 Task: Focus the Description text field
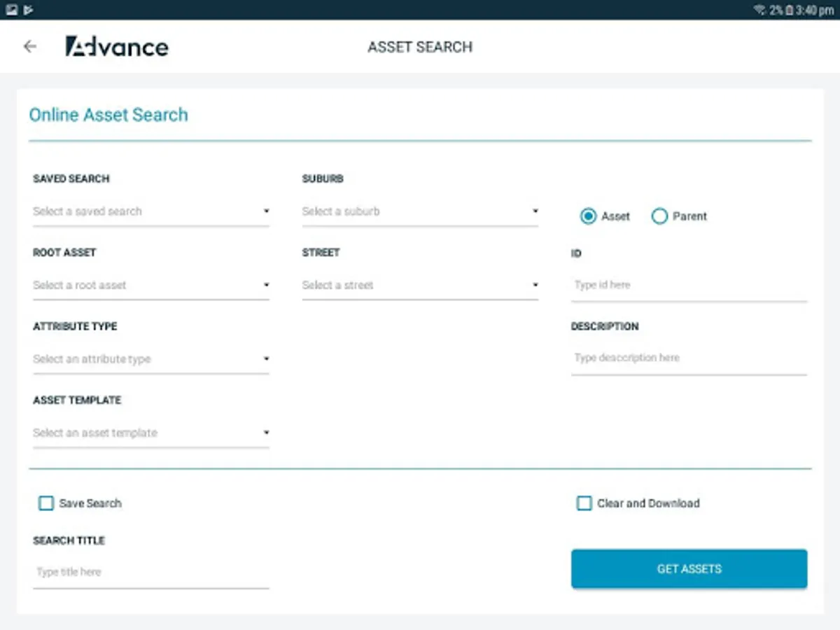[689, 358]
